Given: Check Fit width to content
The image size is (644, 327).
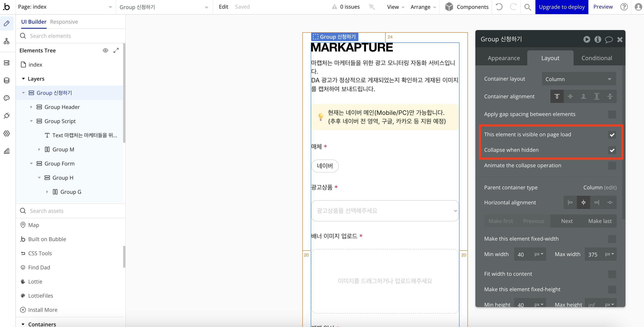Looking at the screenshot, I should click(x=612, y=274).
